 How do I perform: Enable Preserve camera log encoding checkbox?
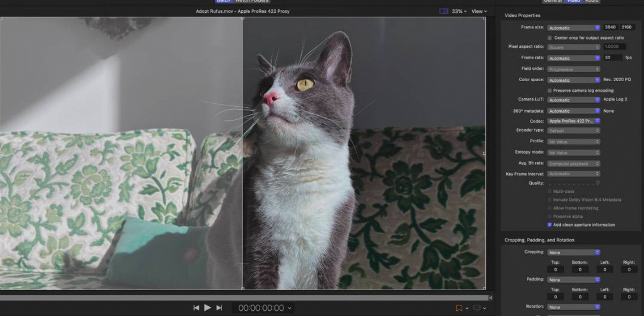(x=550, y=91)
